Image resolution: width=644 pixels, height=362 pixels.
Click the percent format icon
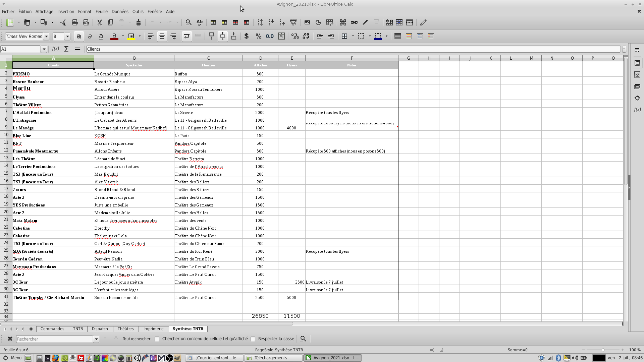(x=258, y=36)
